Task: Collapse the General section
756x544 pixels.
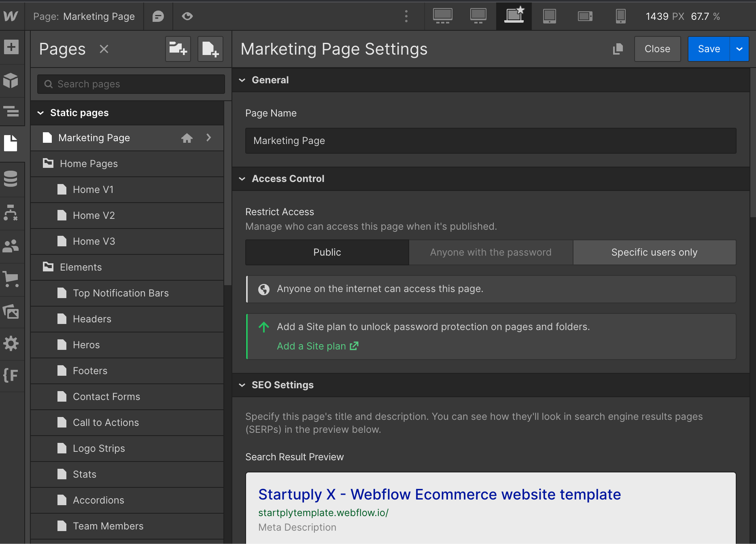Action: point(242,80)
